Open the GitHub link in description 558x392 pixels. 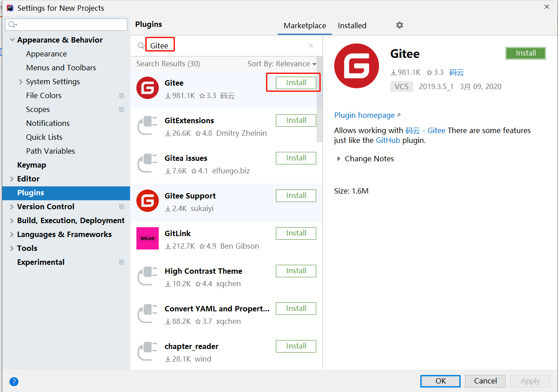click(x=388, y=140)
